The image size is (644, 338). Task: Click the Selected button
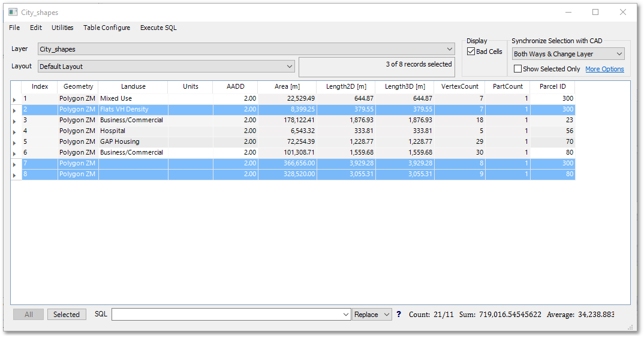pos(67,315)
